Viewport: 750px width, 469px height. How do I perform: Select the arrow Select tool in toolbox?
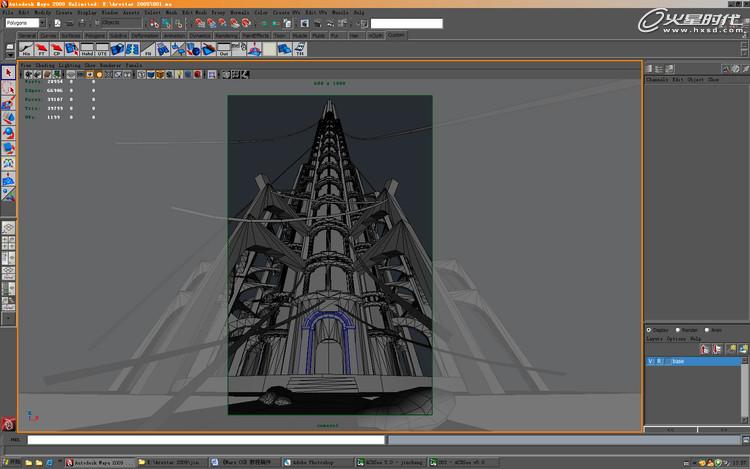[x=9, y=73]
